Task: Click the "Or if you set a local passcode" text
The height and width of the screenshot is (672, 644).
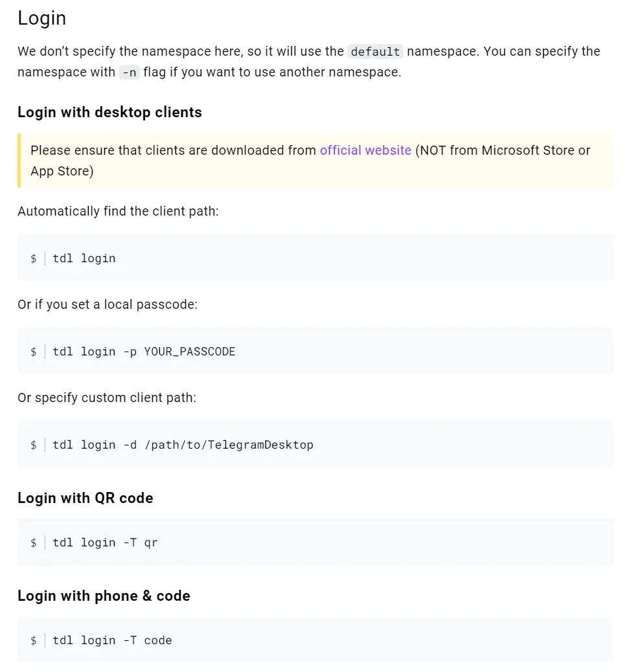Action: pyautogui.click(x=107, y=304)
